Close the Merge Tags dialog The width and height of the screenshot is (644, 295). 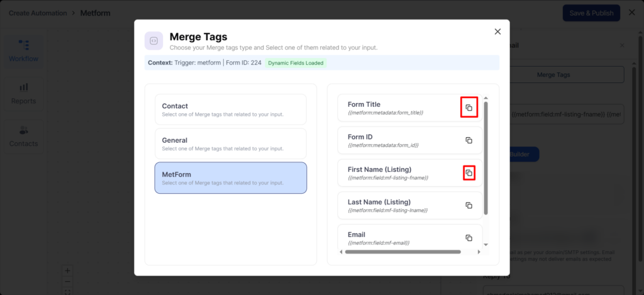497,31
